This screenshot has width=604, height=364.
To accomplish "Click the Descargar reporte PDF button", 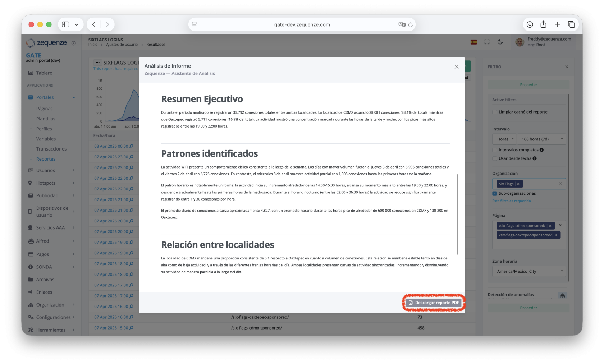I will [x=433, y=303].
